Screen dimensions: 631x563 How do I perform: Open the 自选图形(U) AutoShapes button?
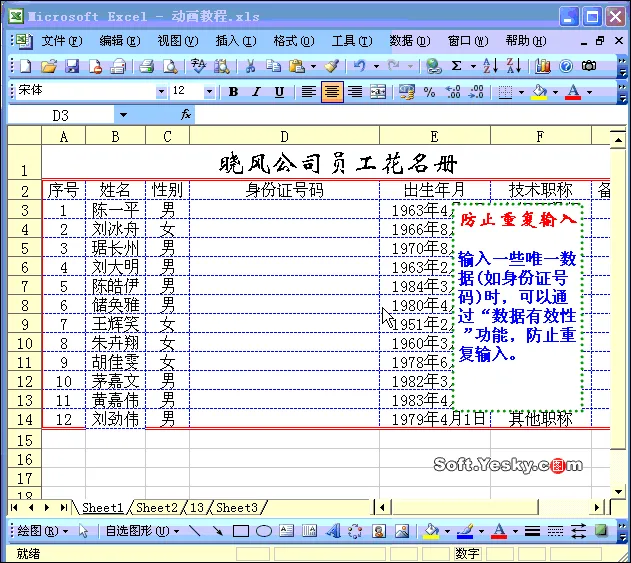[142, 531]
